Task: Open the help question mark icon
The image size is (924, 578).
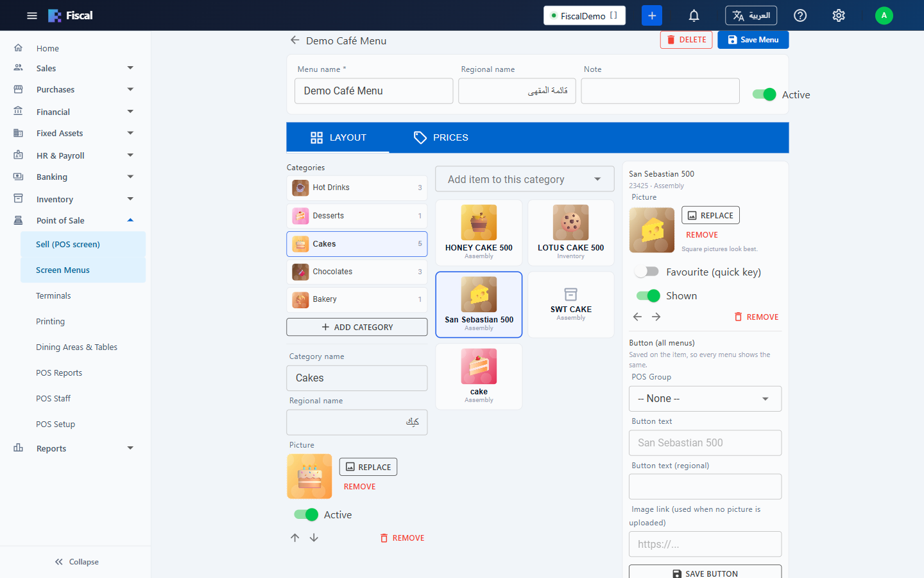Action: point(800,15)
